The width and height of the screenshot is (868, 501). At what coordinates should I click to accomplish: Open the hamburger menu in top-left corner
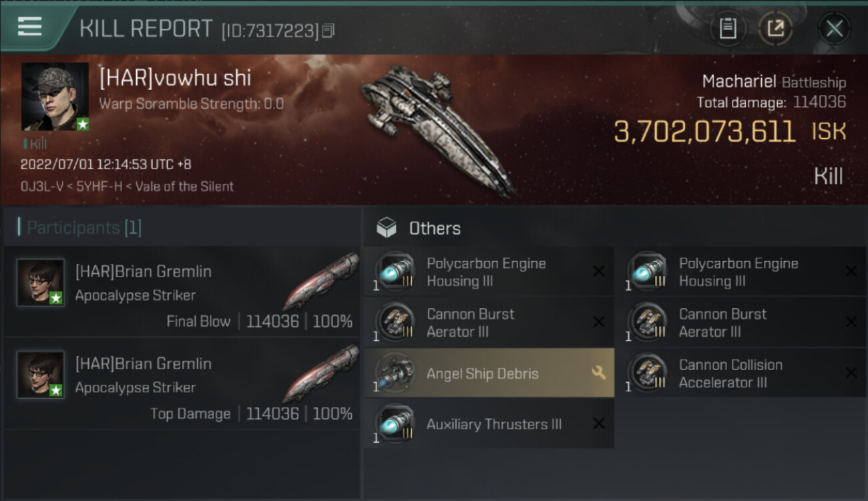pos(29,26)
